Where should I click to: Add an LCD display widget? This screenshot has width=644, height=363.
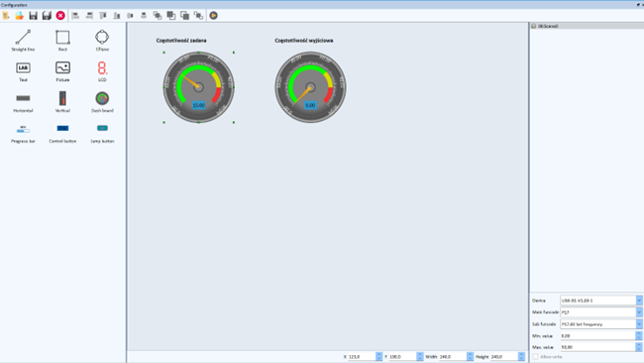pos(102,71)
